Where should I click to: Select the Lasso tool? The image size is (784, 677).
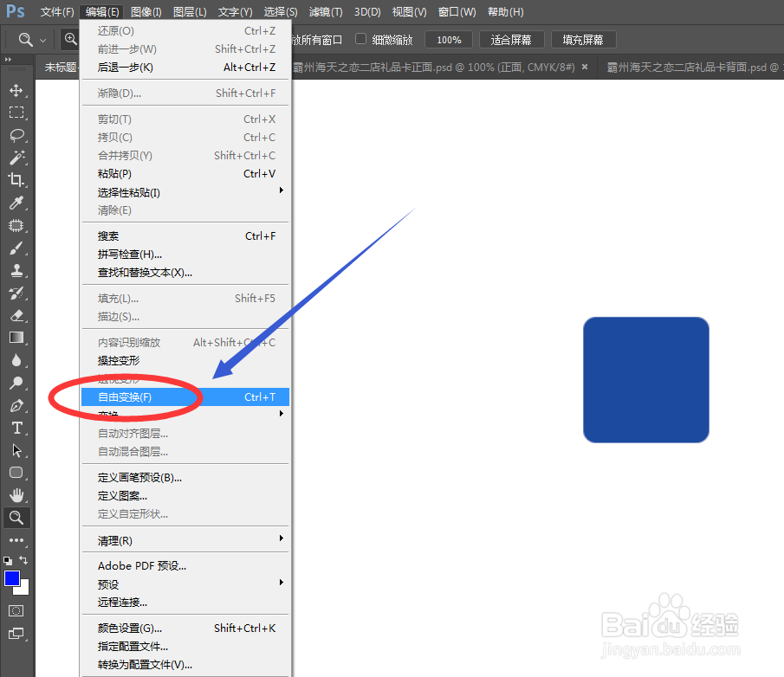pos(16,135)
